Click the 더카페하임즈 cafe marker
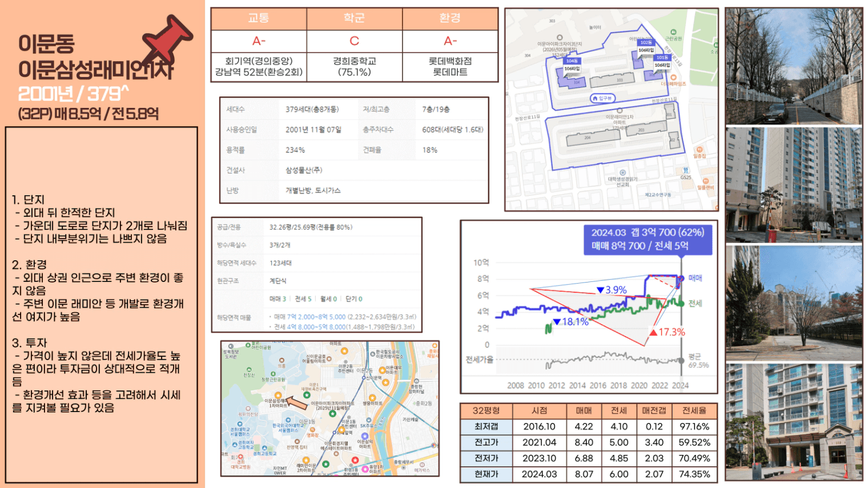 673,78
